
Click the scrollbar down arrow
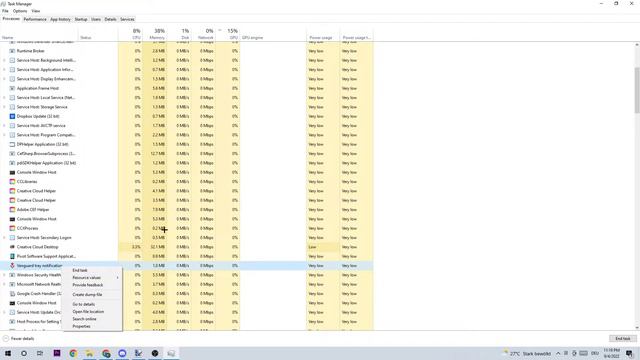(637, 328)
